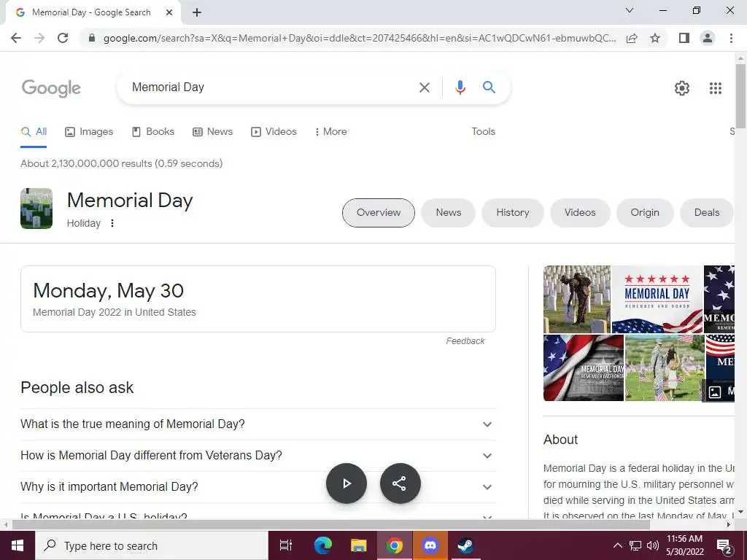The height and width of the screenshot is (560, 747).
Task: Open the soldier at gravestones image
Action: point(577,300)
